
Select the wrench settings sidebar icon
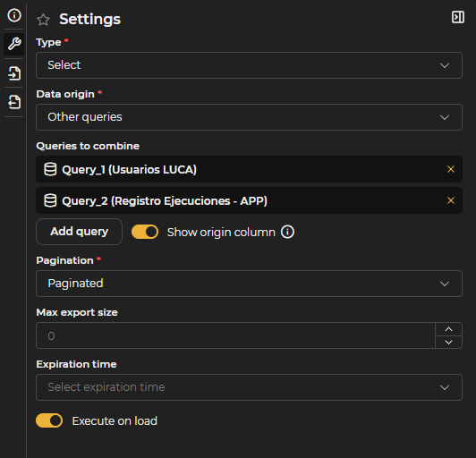coord(14,44)
